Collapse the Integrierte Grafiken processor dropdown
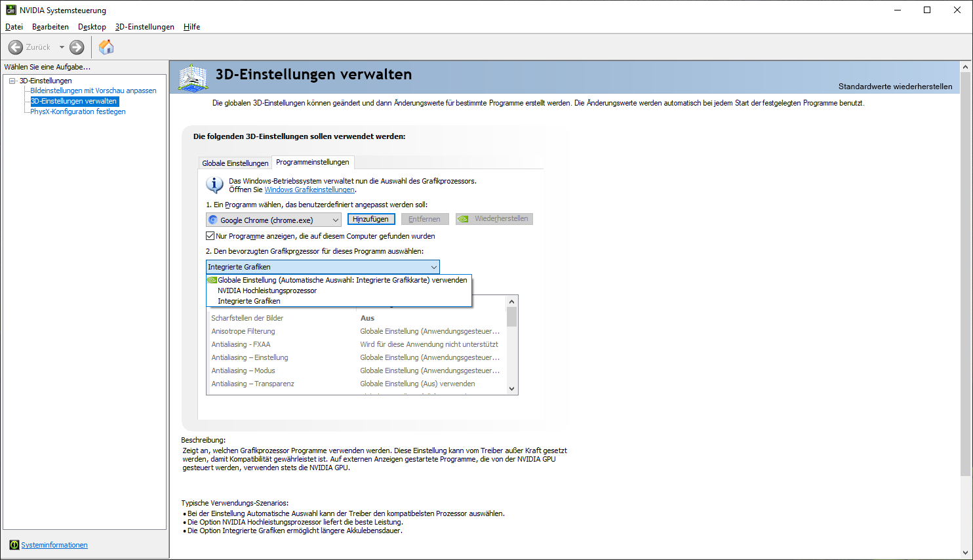Viewport: 973px width, 560px height. [x=323, y=267]
